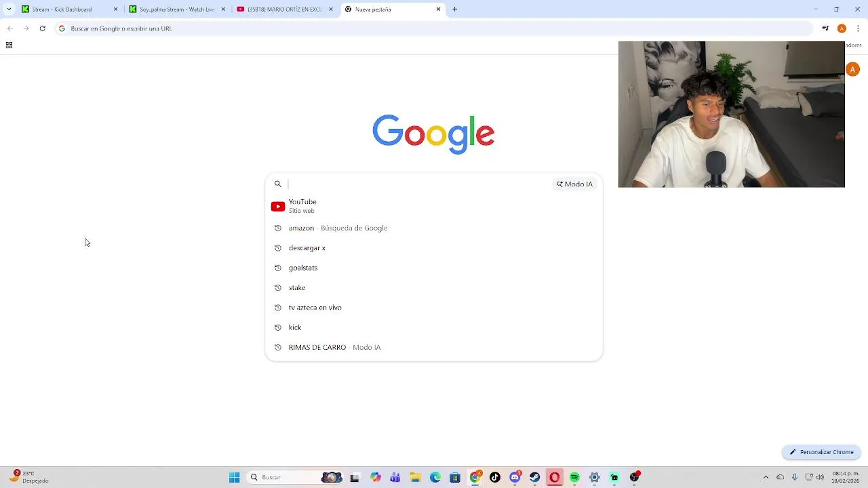Choose the goalstats suggestion
This screenshot has height=488, width=868.
[x=434, y=268]
